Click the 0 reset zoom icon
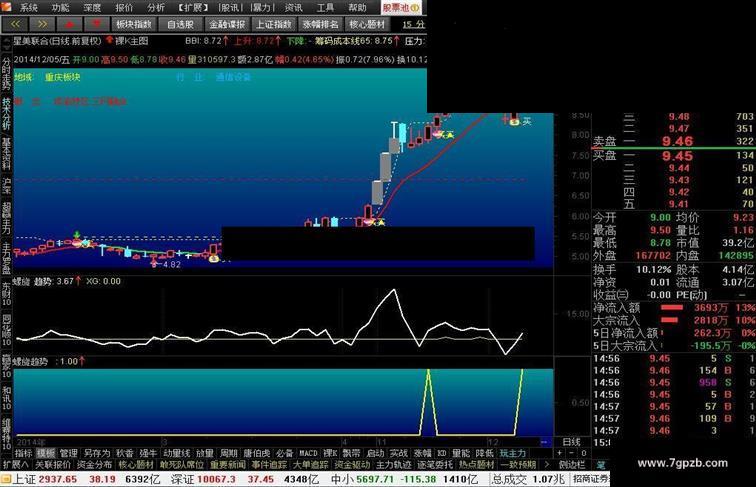 (583, 453)
